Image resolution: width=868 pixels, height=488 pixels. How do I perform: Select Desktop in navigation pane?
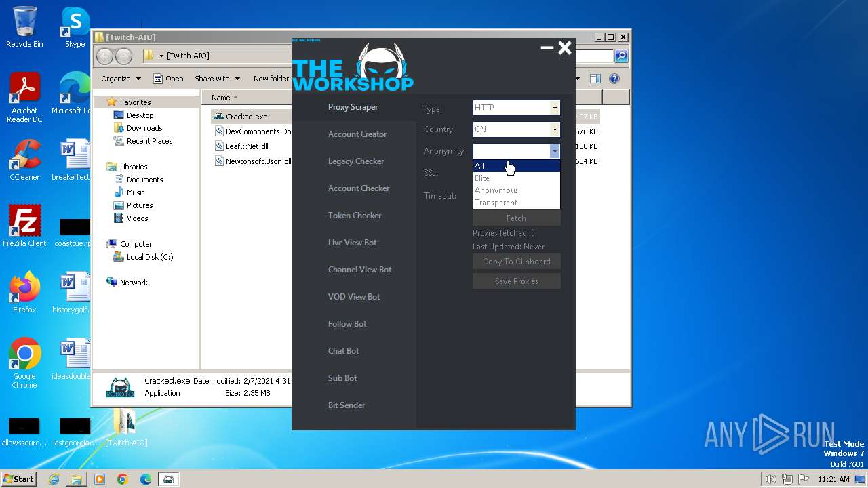pos(140,115)
